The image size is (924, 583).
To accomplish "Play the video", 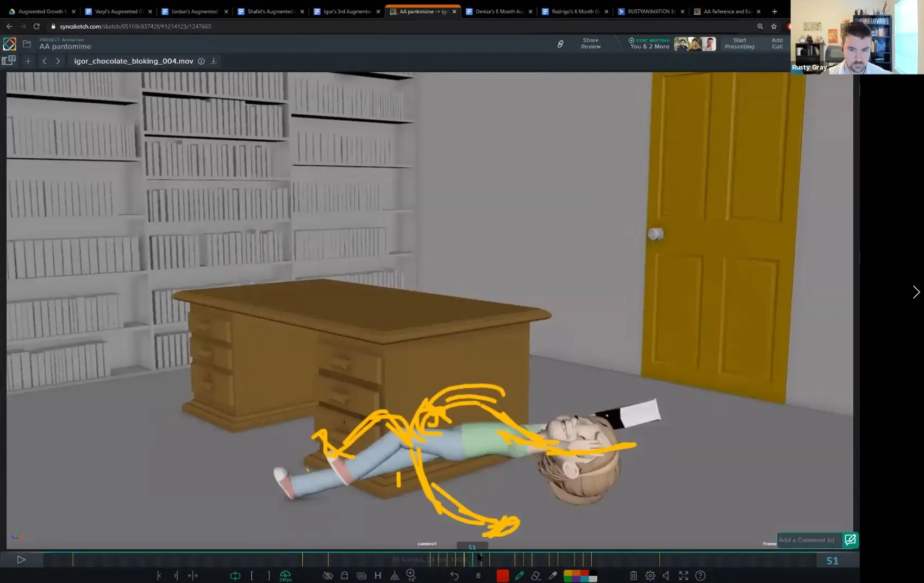I will click(21, 560).
